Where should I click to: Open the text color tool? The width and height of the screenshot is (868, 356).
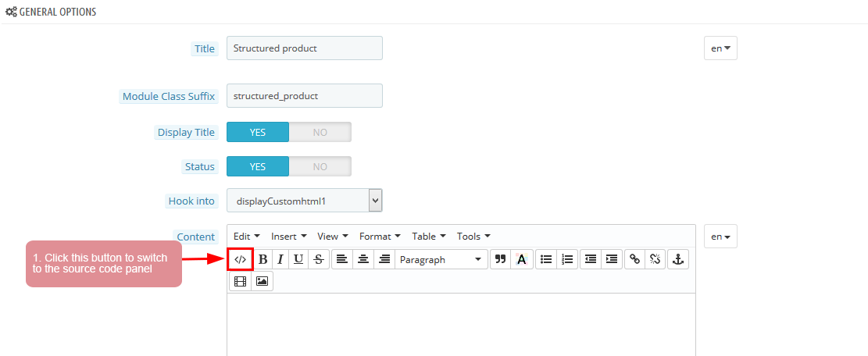click(x=521, y=259)
